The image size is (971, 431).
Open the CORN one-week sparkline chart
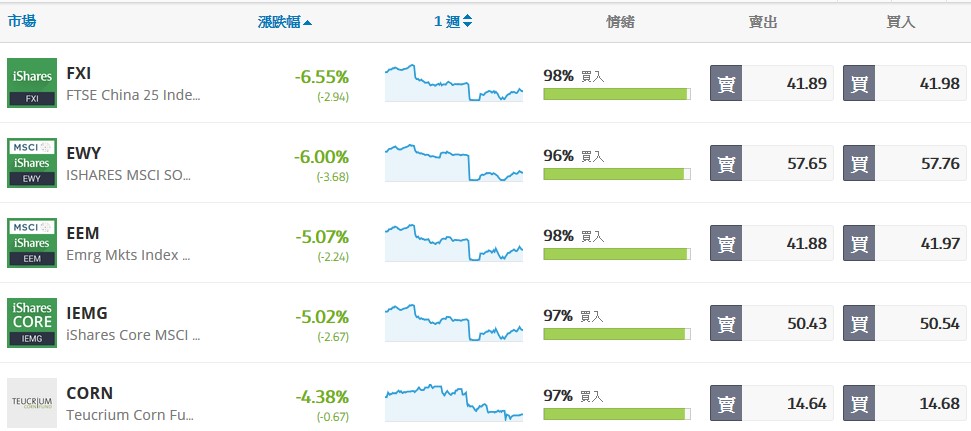coord(454,402)
